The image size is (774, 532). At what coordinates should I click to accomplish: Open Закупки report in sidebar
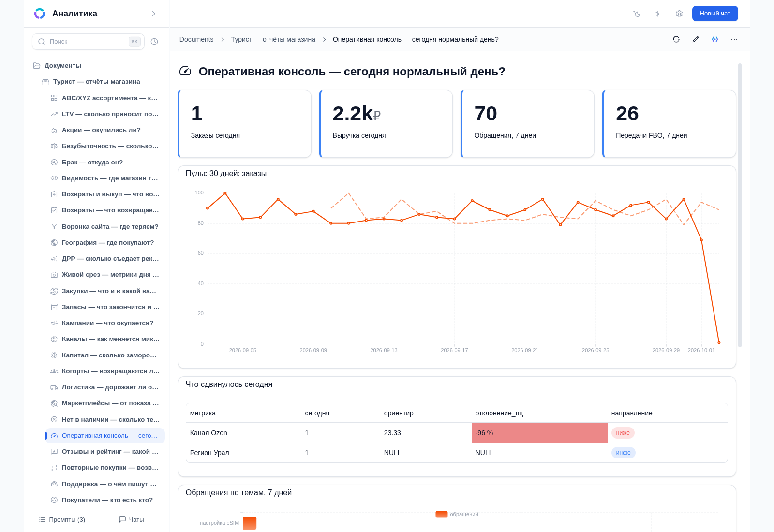pos(105,291)
